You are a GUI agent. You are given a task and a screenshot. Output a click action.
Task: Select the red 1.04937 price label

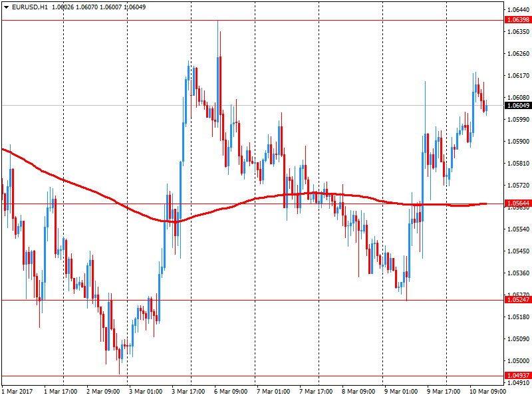[517, 376]
